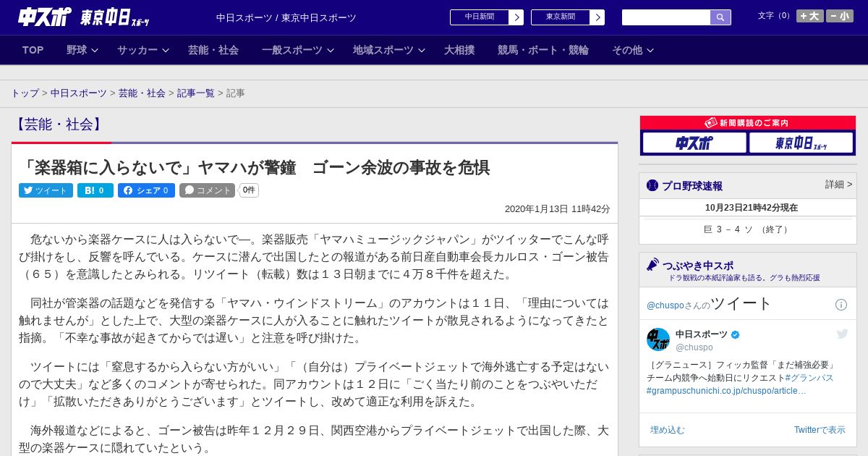Click the 新聞購読のご案内 banner header
The width and height of the screenshot is (868, 456).
pos(748,123)
